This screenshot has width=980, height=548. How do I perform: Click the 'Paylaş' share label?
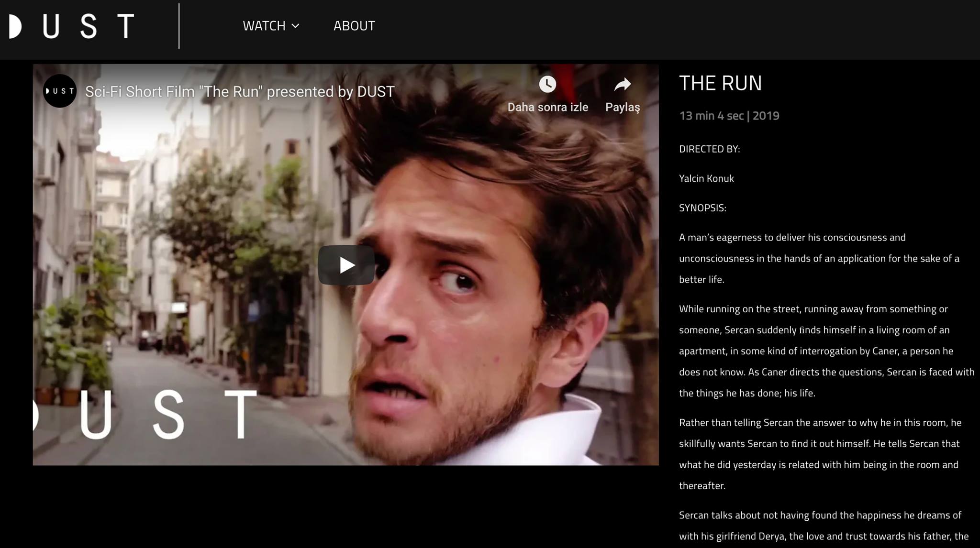[623, 107]
